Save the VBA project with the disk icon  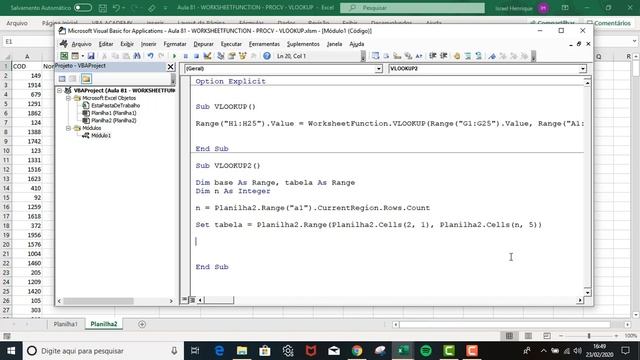click(91, 56)
